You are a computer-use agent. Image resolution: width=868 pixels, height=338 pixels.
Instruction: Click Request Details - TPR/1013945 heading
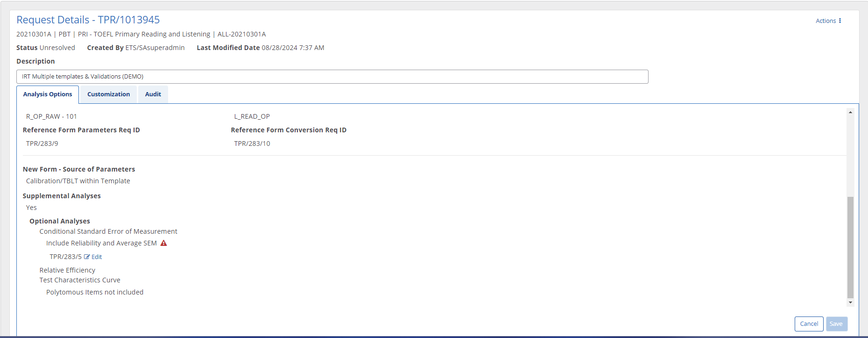[x=88, y=20]
